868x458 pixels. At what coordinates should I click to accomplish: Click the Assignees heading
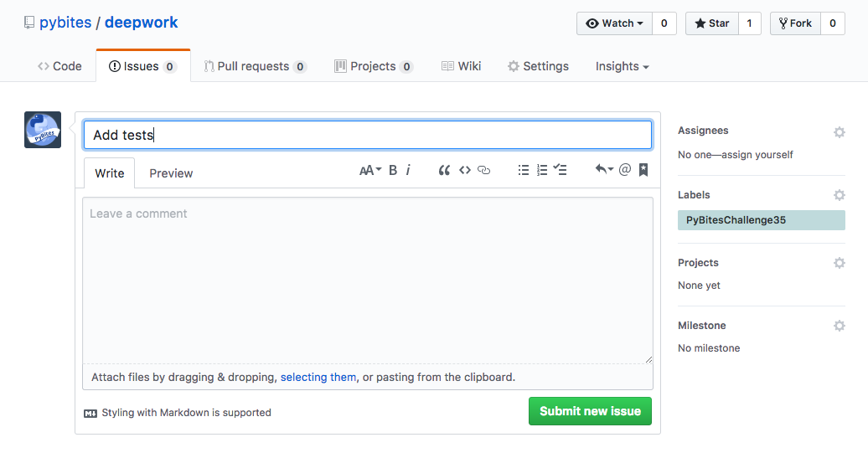[703, 131]
